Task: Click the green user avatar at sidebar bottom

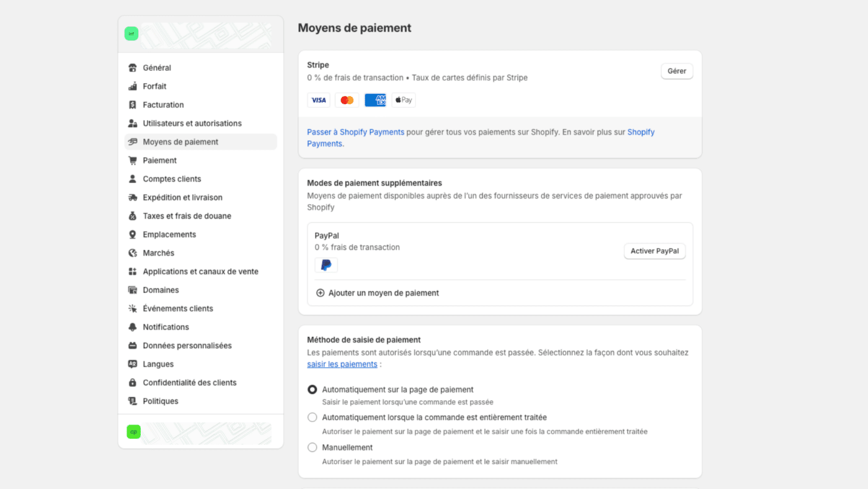Action: [x=134, y=432]
